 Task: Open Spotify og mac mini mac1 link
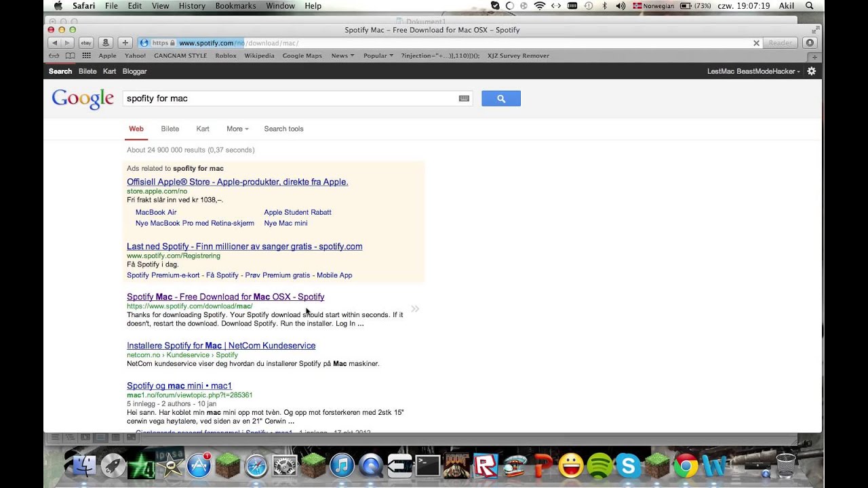(179, 386)
